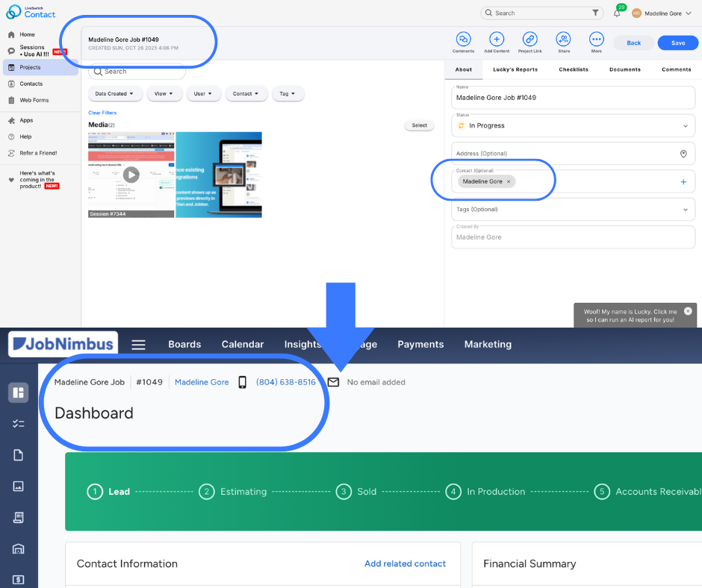Screen dimensions: 702x588
Task: Click the Select media button
Action: (419, 125)
